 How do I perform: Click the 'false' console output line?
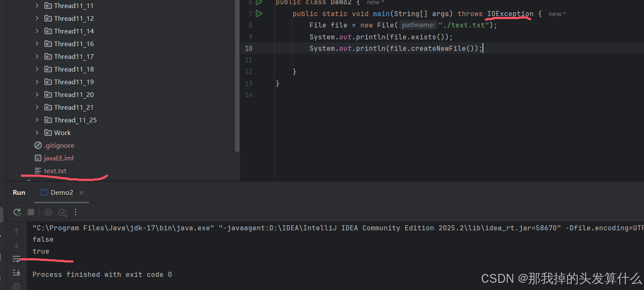[x=43, y=240]
